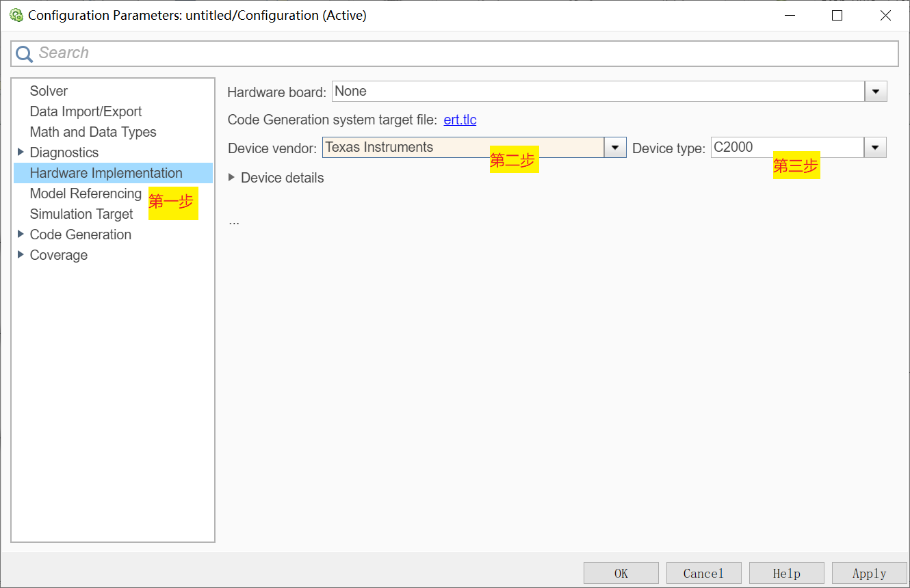Click the 'Hardware board:' label
Viewport: 910px width, 588px height.
pyautogui.click(x=277, y=92)
